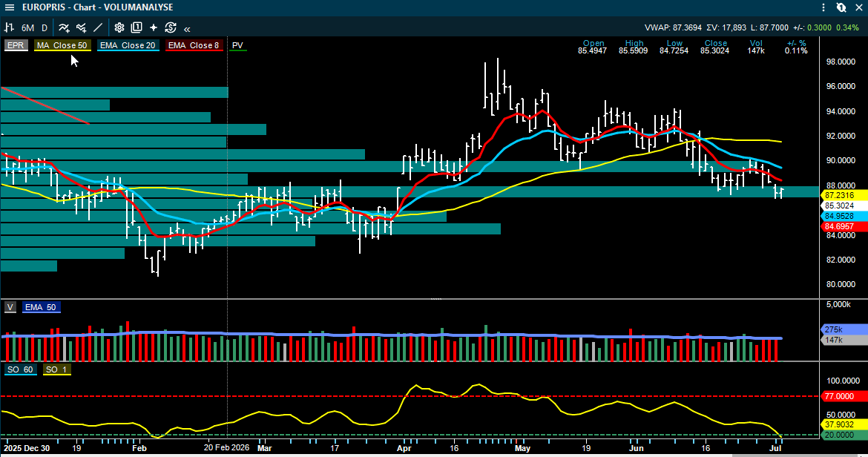Click the green 0.34% change value

point(847,27)
